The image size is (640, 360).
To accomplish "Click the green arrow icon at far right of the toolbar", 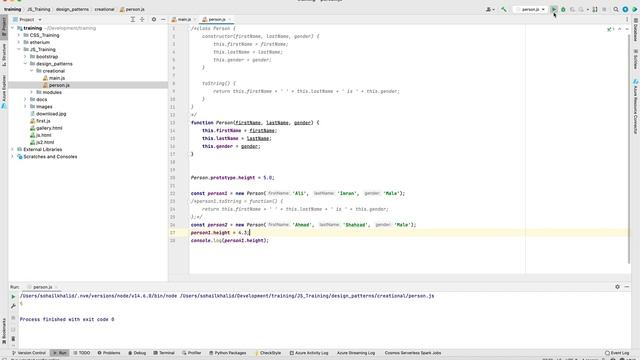I will (x=635, y=9).
